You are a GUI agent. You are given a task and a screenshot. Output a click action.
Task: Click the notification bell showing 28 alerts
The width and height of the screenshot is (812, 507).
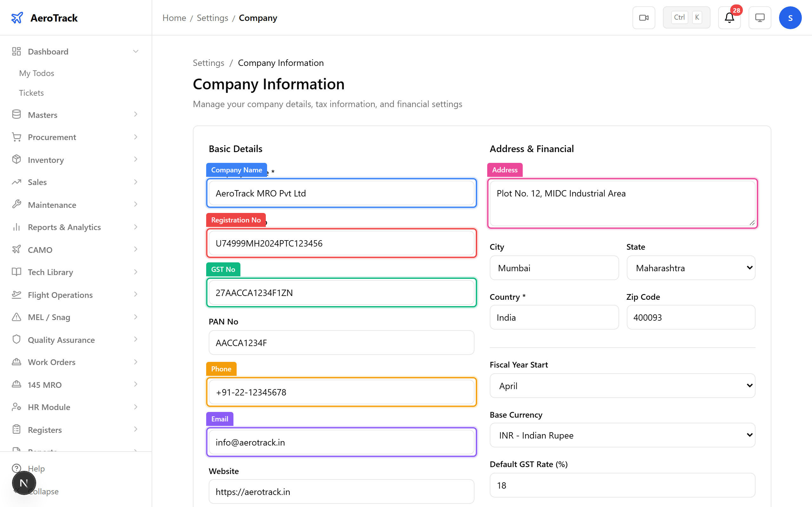[729, 18]
